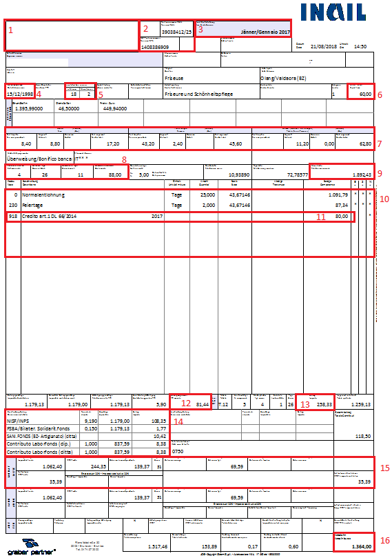Select Credito art.1 DL 66/2014 description

point(49,216)
